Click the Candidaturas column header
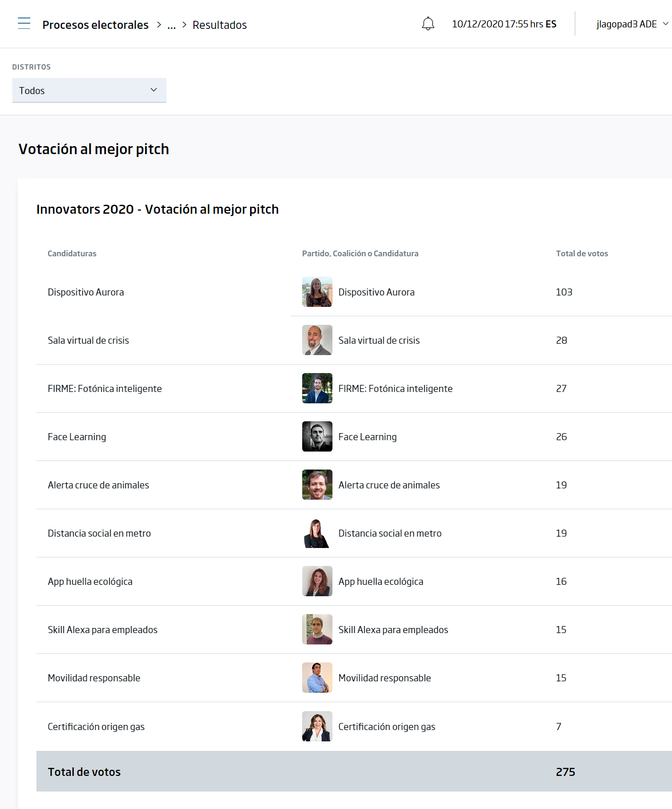The image size is (672, 809). (72, 253)
